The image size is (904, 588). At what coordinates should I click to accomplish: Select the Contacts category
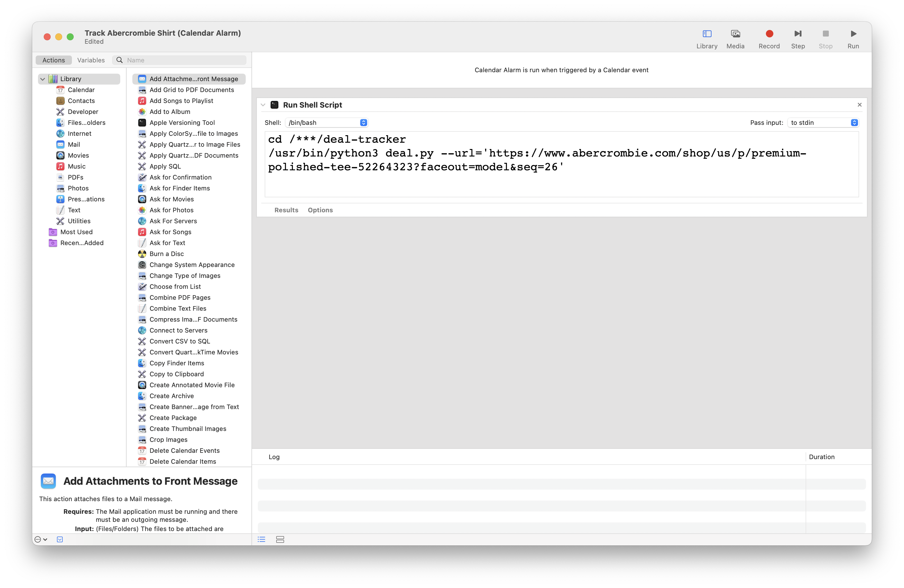click(81, 101)
